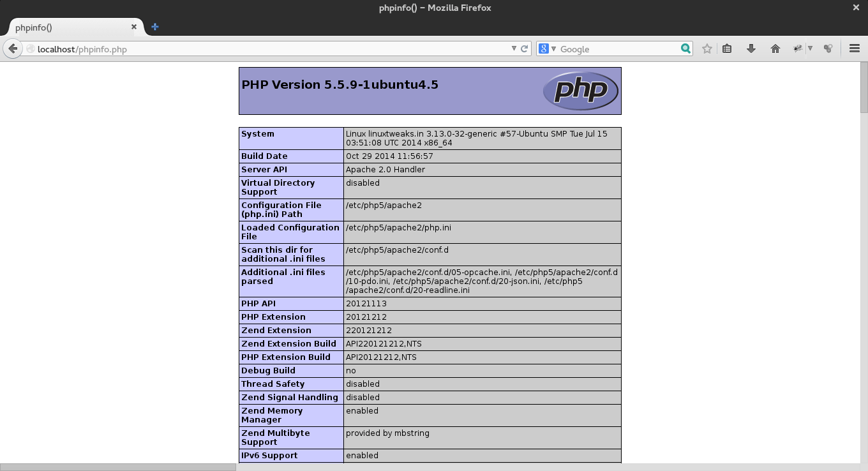Image resolution: width=868 pixels, height=471 pixels.
Task: Click the PHP logo image
Action: click(x=580, y=91)
